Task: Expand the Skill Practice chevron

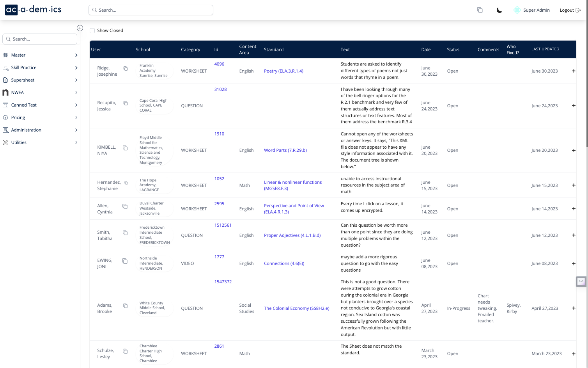Action: 76,68
